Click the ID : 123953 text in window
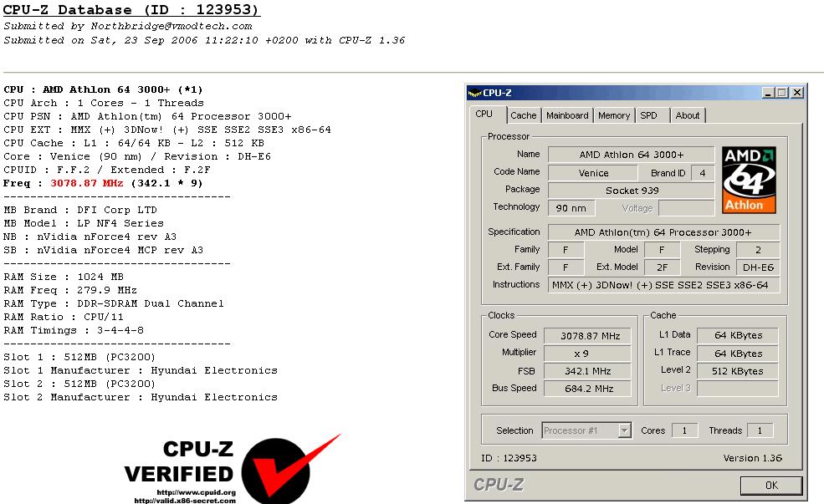 [509, 458]
